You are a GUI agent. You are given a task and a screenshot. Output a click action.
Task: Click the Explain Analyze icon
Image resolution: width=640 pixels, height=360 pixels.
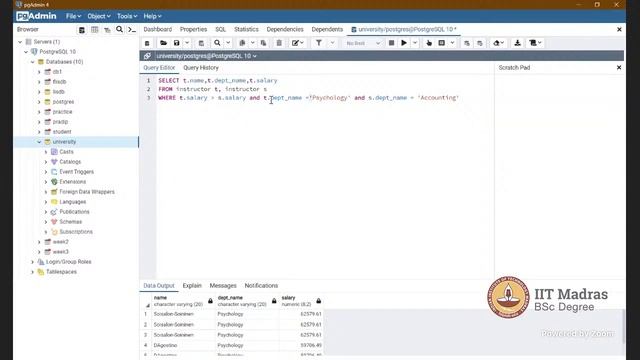(x=442, y=43)
